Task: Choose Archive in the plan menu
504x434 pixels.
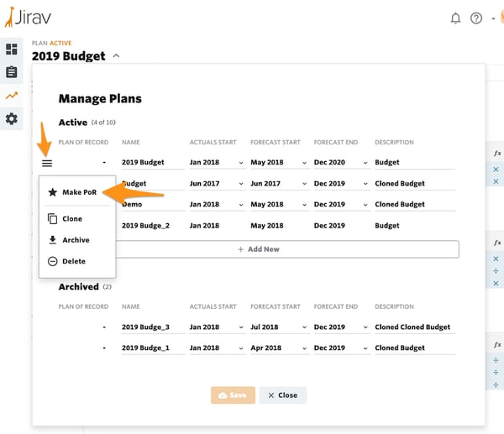Action: click(x=77, y=240)
